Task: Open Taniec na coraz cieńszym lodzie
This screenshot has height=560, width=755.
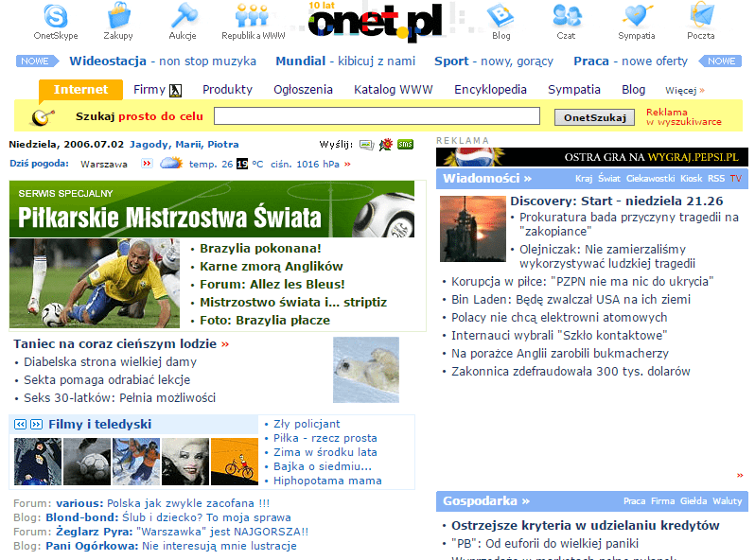Action: (115, 343)
